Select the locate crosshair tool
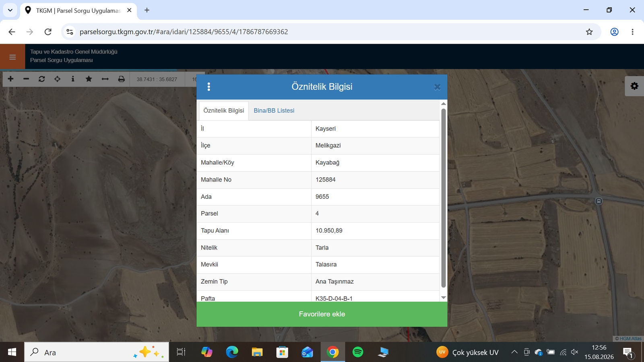 tap(58, 79)
